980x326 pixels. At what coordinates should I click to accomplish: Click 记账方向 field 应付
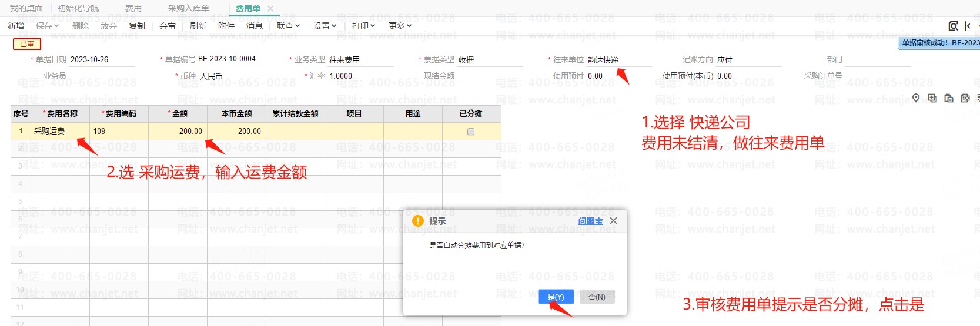pyautogui.click(x=748, y=60)
